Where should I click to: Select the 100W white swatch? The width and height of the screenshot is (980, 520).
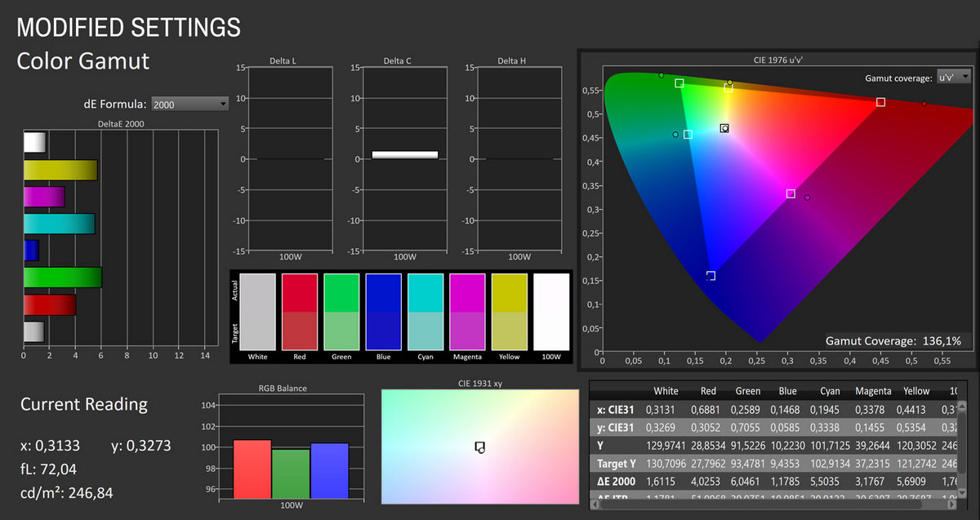(550, 312)
